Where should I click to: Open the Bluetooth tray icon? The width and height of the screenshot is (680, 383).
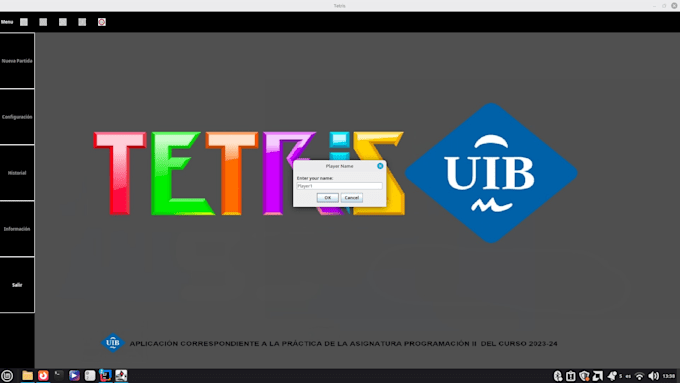pos(558,376)
